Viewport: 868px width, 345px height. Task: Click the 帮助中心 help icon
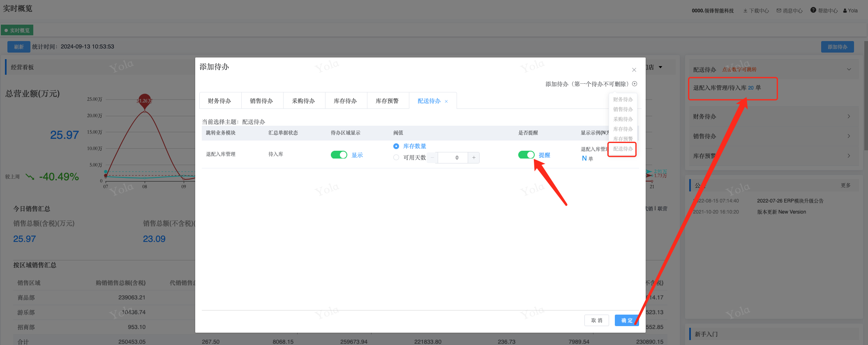click(813, 10)
